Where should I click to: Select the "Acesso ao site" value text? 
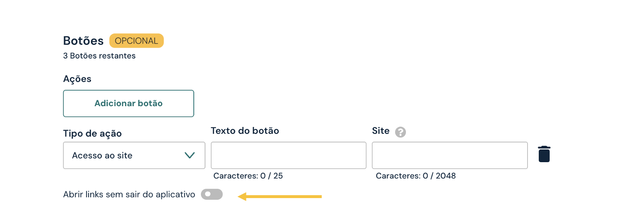(102, 155)
